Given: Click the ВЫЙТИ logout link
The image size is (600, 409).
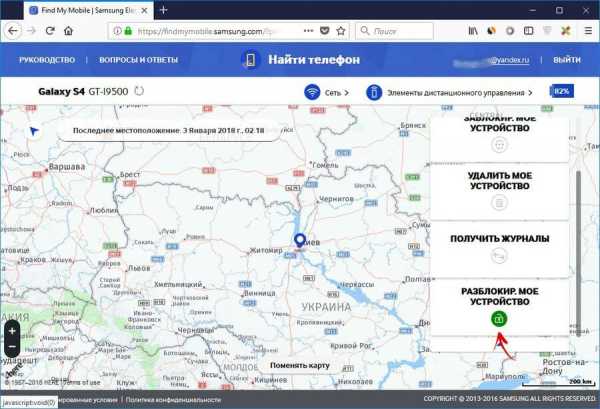Looking at the screenshot, I should (x=567, y=60).
